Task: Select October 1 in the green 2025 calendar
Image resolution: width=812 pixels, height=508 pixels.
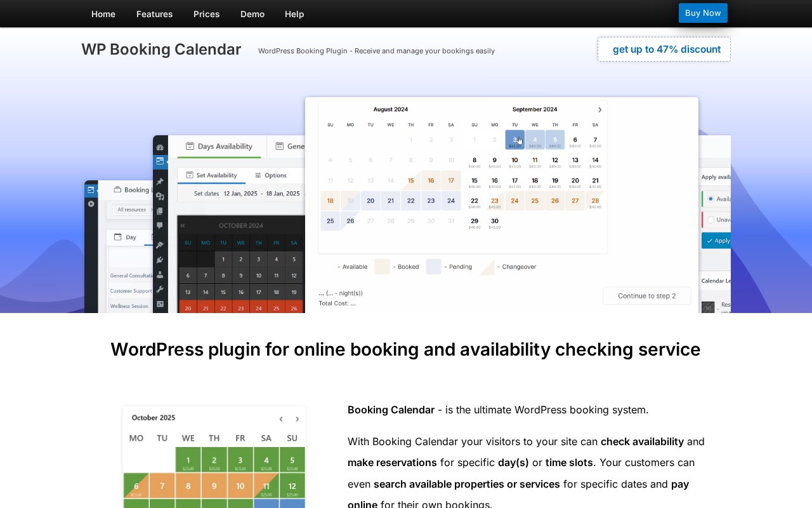Action: (x=188, y=460)
